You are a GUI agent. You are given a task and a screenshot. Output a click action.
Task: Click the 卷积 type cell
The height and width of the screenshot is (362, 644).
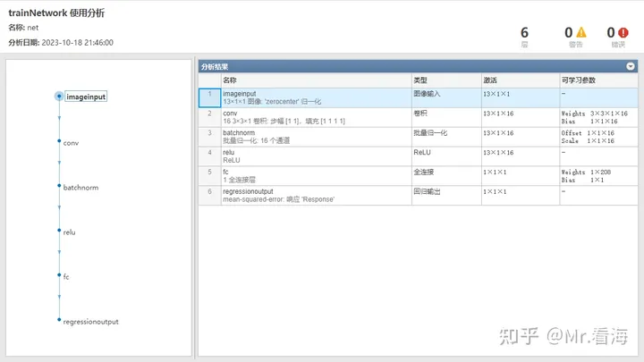pos(447,117)
